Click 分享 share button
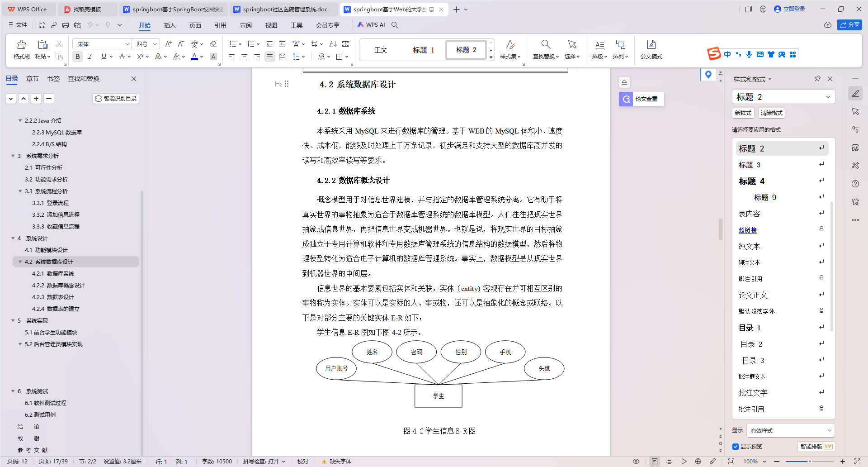The height and width of the screenshot is (467, 868). pos(849,25)
